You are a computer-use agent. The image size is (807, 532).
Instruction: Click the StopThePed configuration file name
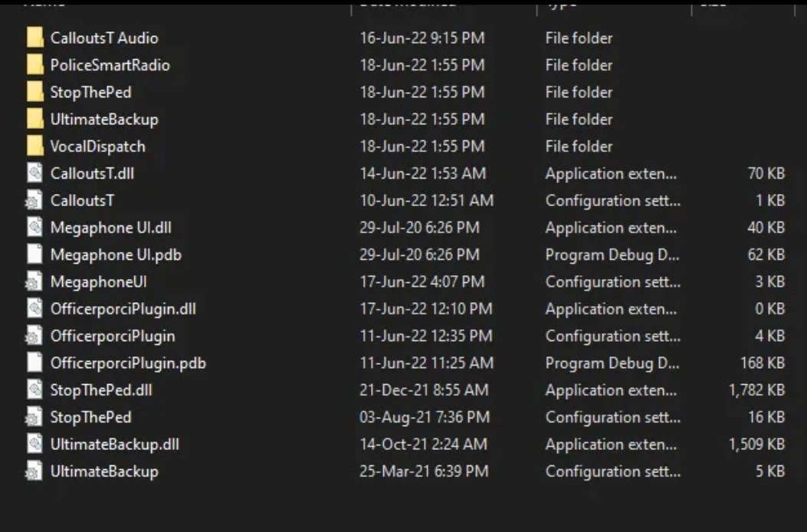tap(90, 417)
